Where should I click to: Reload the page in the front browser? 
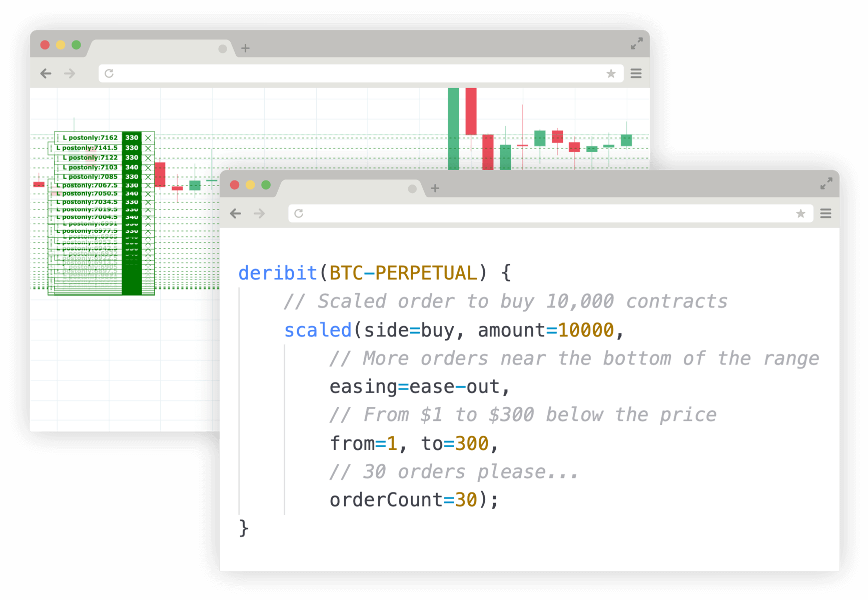(x=299, y=213)
